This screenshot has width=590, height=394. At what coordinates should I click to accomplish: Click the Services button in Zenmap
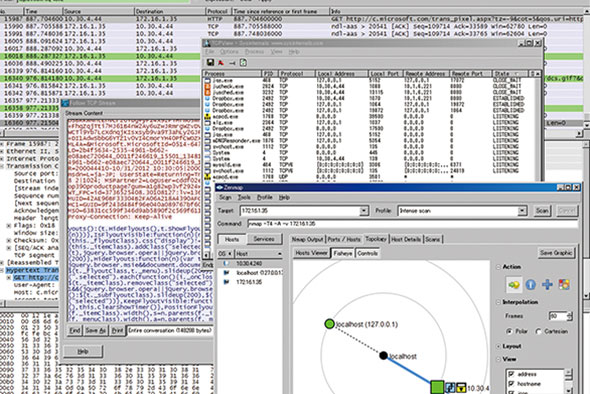[x=264, y=239]
